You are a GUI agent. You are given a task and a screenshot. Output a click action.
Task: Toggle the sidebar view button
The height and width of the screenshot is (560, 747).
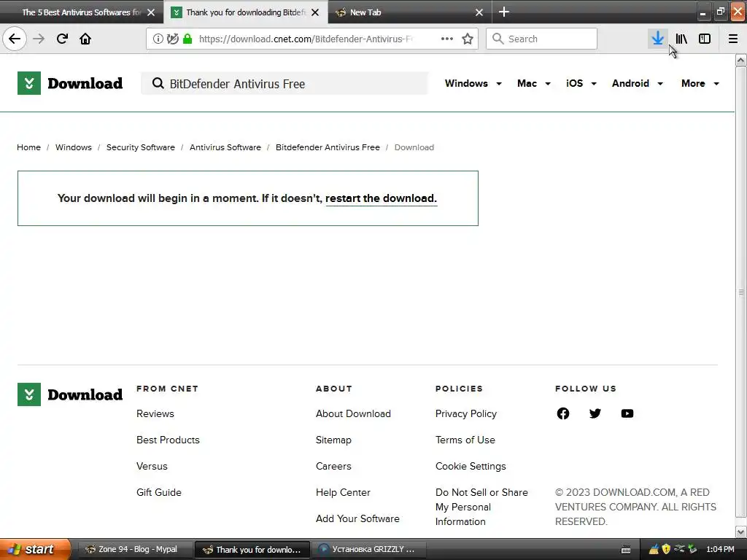pyautogui.click(x=705, y=39)
